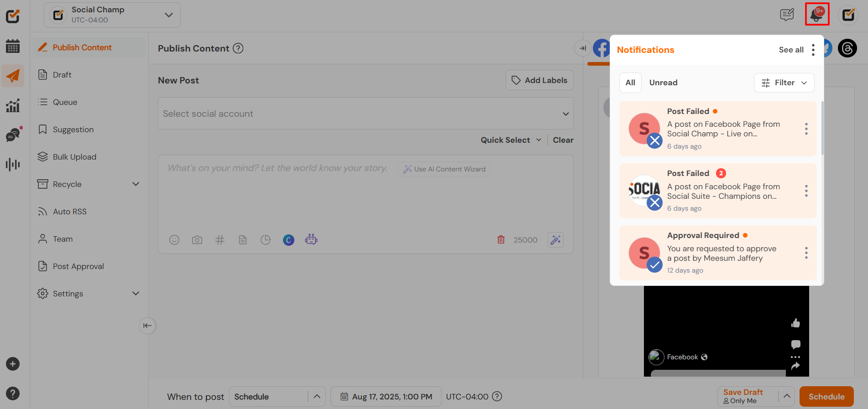This screenshot has width=868, height=409.
Task: Click Clear selected accounts
Action: pyautogui.click(x=563, y=140)
